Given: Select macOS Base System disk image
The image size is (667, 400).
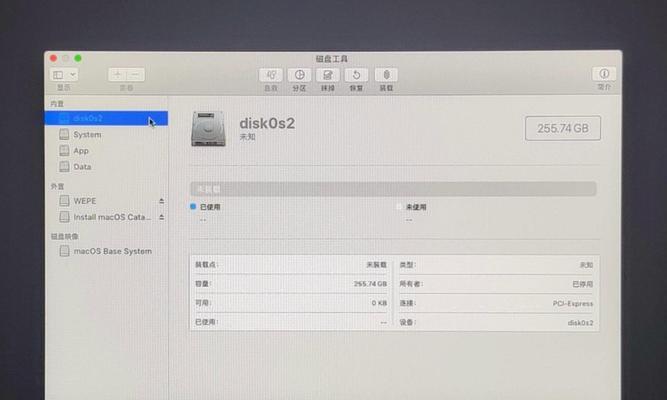Looking at the screenshot, I should pyautogui.click(x=113, y=251).
